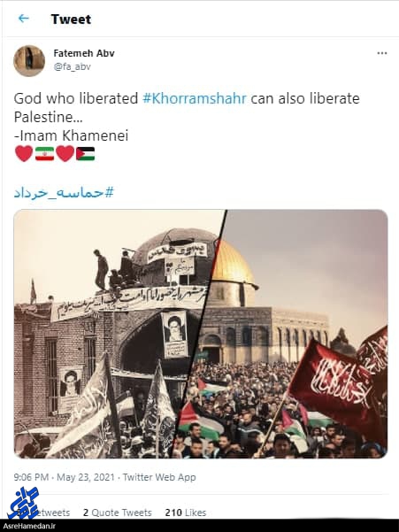Click the Tweet header title

pos(71,19)
